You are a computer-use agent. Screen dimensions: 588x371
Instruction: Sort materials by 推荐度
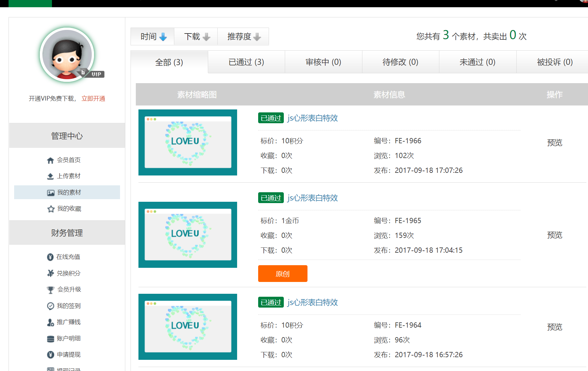point(243,36)
